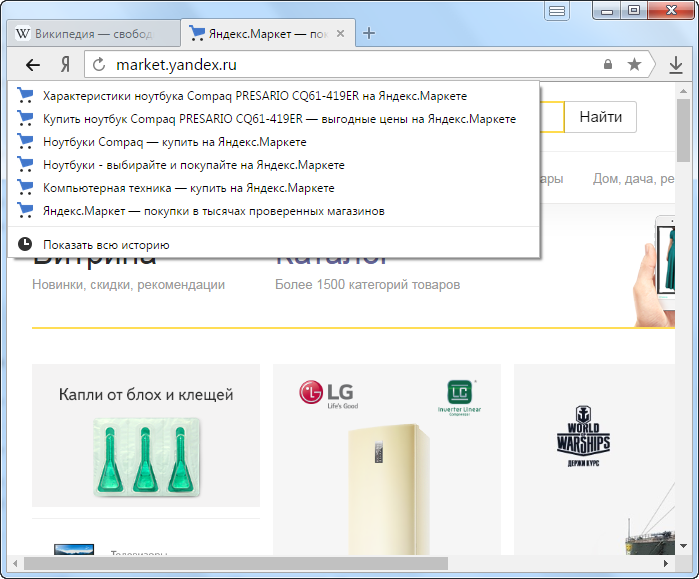
Task: Open history entry 'Ноутбуки Compaq — купить'
Action: (x=274, y=142)
